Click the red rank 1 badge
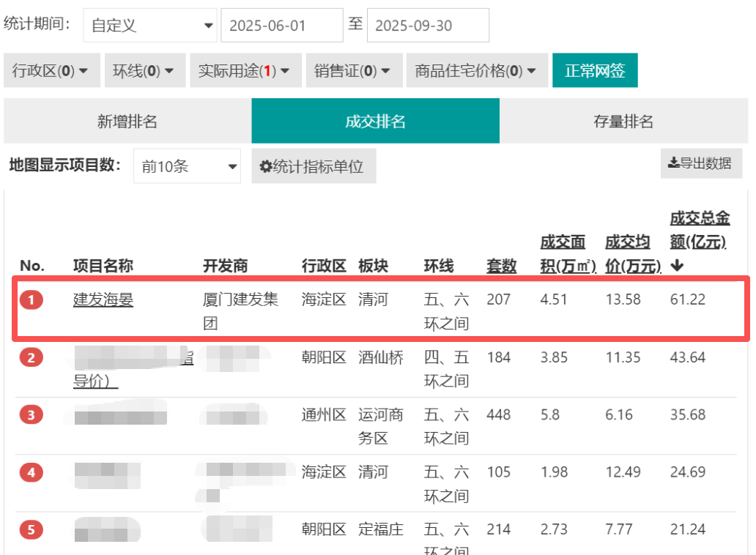This screenshot has height=555, width=756. [31, 299]
